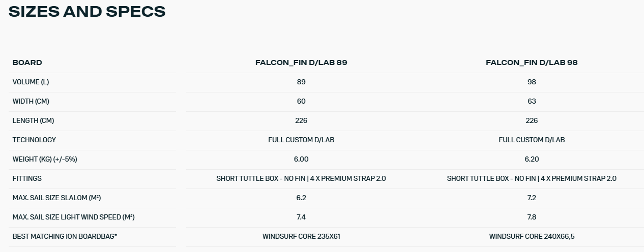The image size is (644, 252).
Task: Click the WIDTH (CM) row label
Action: tap(31, 101)
